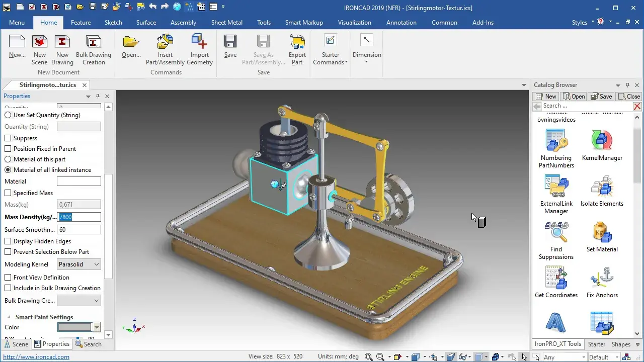Switch to the Scene panel tab

[x=16, y=344]
